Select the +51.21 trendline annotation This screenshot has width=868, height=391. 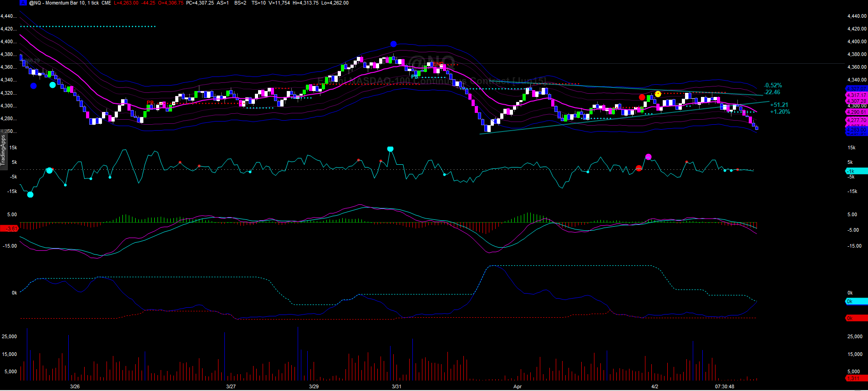pyautogui.click(x=779, y=105)
